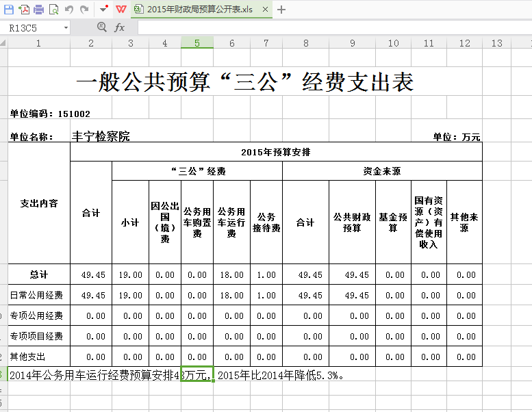Image resolution: width=532 pixels, height=412 pixels.
Task: Open the name box dropdown arrow
Action: click(66, 28)
